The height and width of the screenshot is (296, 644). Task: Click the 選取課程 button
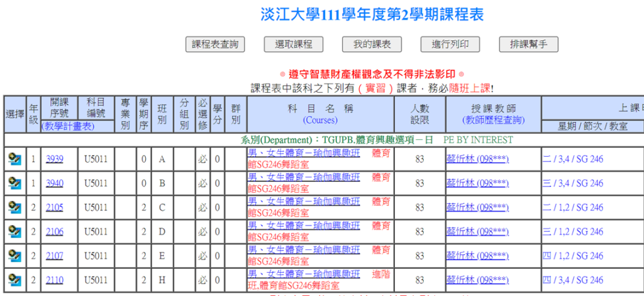[294, 44]
